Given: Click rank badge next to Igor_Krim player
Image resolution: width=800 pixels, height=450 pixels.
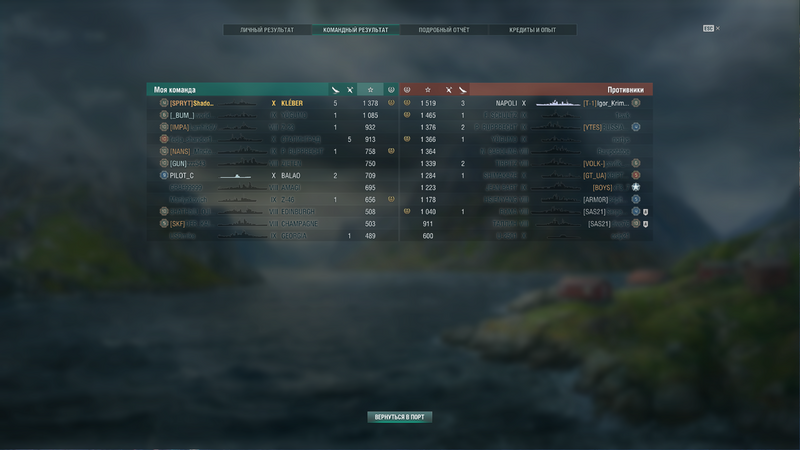Looking at the screenshot, I should tap(636, 103).
